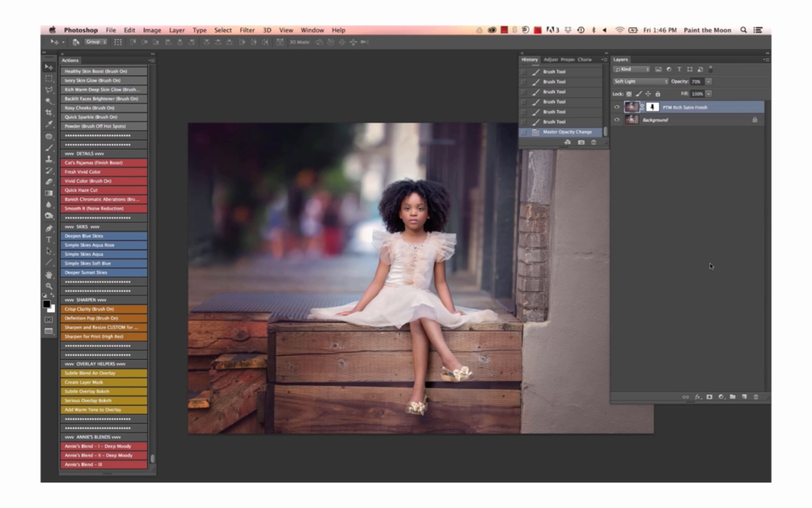
Task: Hide the PTM Rich Satin Finish layer
Action: pos(617,107)
